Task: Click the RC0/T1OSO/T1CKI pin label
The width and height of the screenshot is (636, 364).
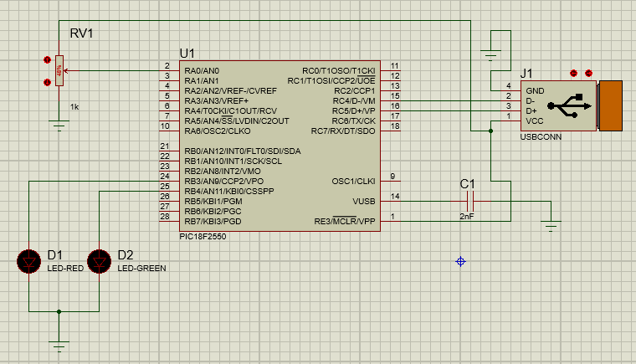Action: tap(339, 70)
